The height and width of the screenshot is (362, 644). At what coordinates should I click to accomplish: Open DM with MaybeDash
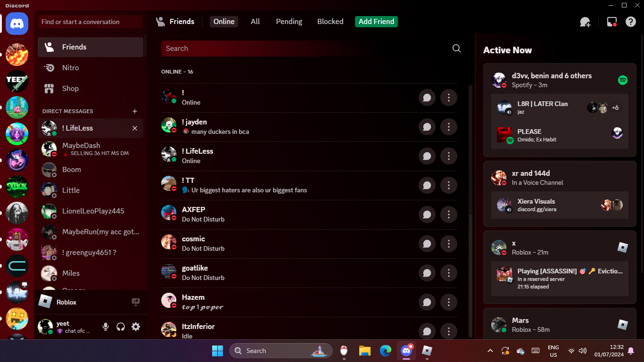(91, 149)
